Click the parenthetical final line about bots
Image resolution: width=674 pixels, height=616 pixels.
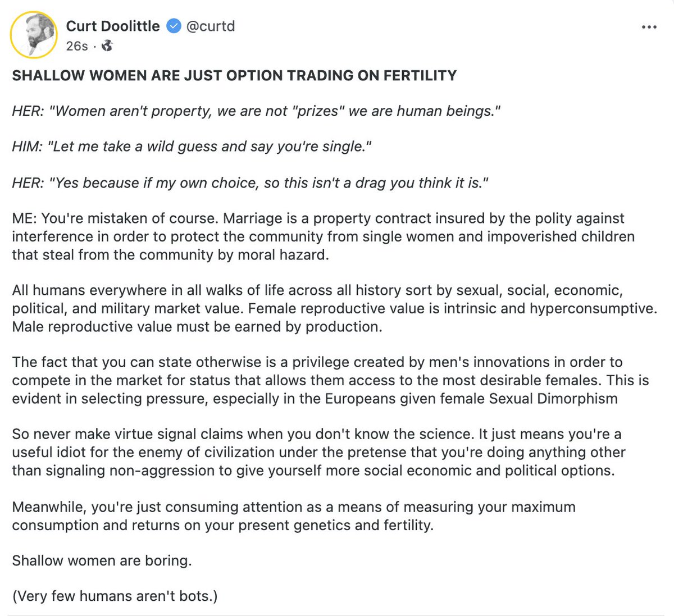(115, 596)
